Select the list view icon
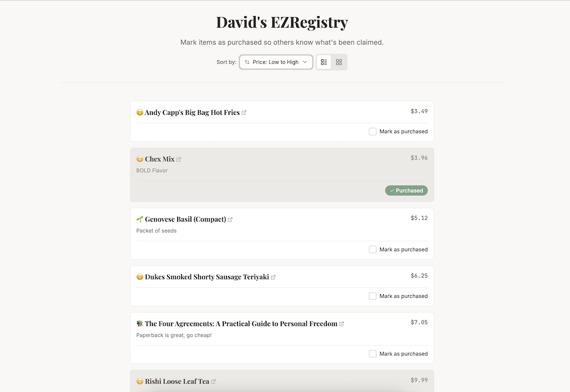Viewport: 570px width, 392px height. [323, 62]
